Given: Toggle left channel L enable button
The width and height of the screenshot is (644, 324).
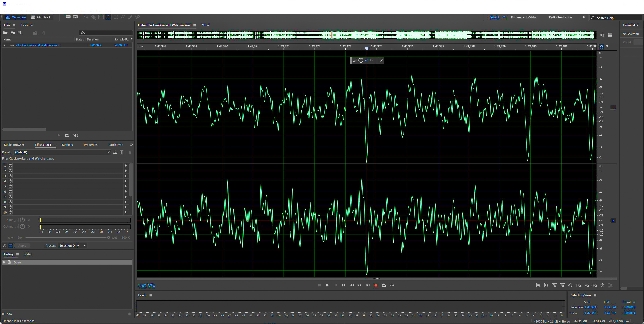Looking at the screenshot, I should (x=613, y=108).
